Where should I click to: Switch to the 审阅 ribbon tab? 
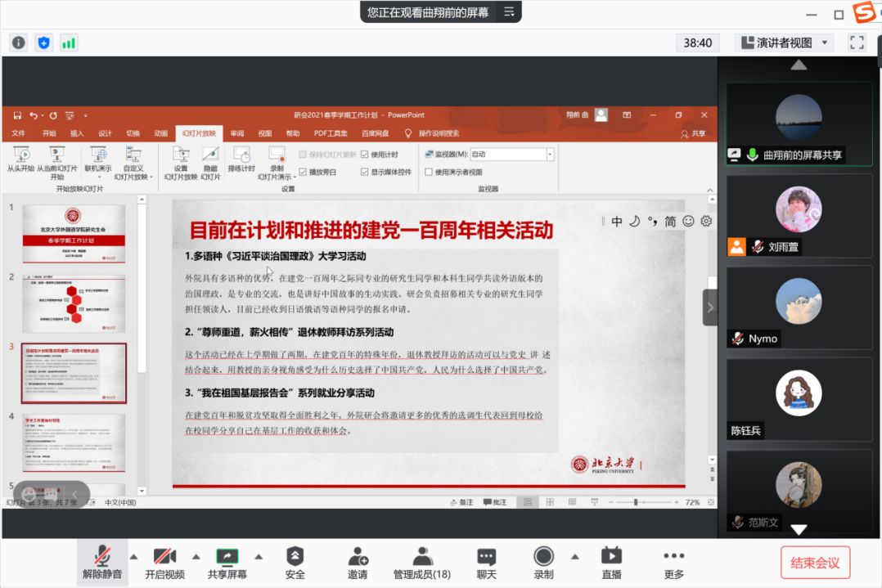click(x=236, y=133)
